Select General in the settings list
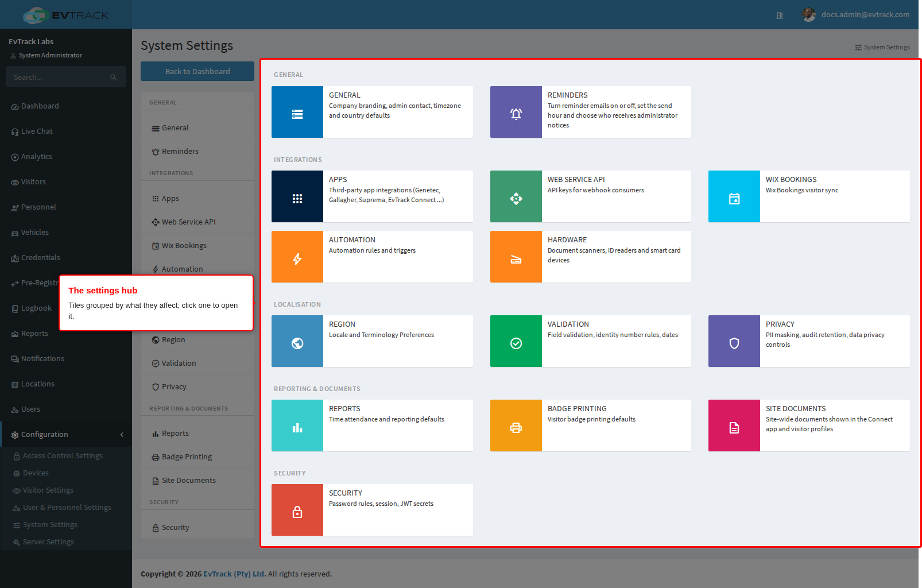The height and width of the screenshot is (588, 922). pos(197,128)
